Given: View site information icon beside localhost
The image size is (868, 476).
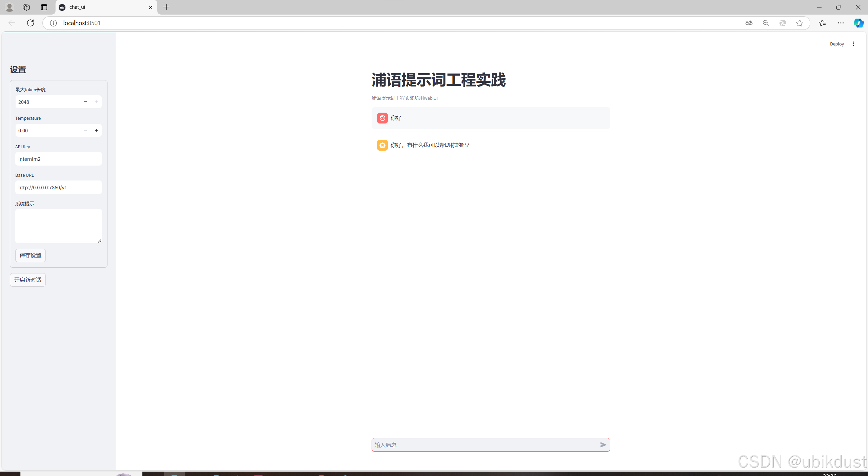Looking at the screenshot, I should 53,23.
